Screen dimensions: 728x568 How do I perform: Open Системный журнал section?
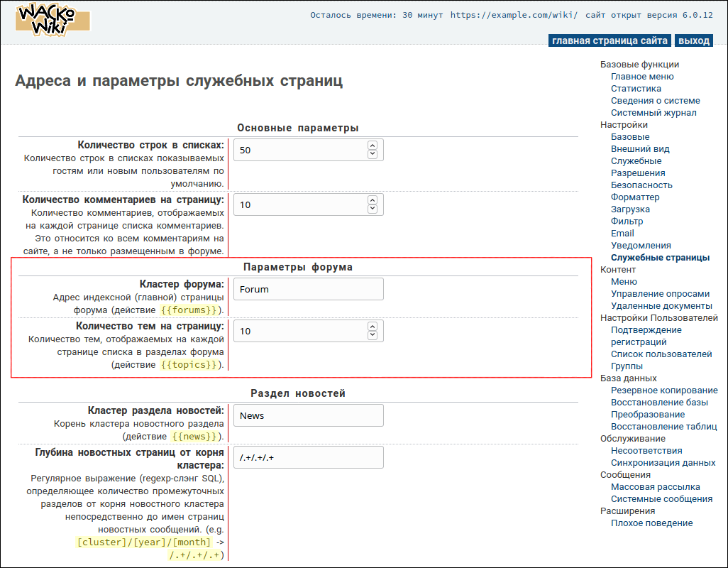point(653,113)
